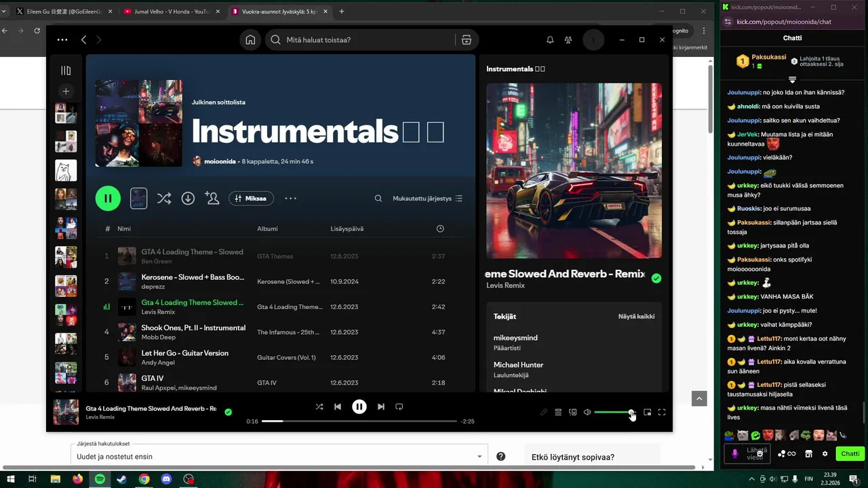Collapse Your Library sidebar

point(66,70)
